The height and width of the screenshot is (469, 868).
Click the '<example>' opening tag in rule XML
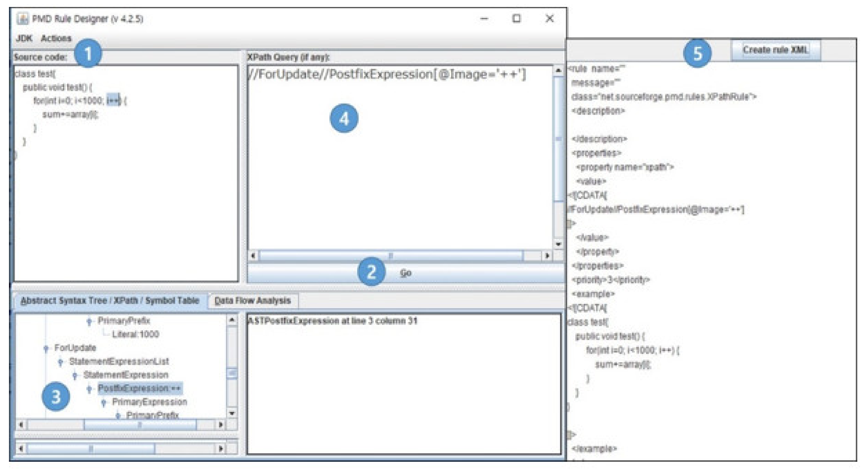(x=593, y=294)
